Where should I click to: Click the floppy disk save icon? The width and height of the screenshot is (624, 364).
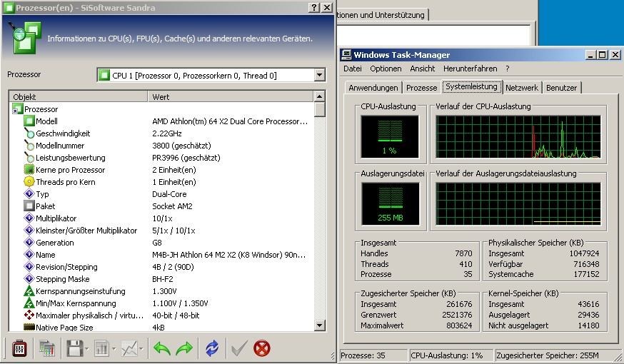click(x=74, y=349)
